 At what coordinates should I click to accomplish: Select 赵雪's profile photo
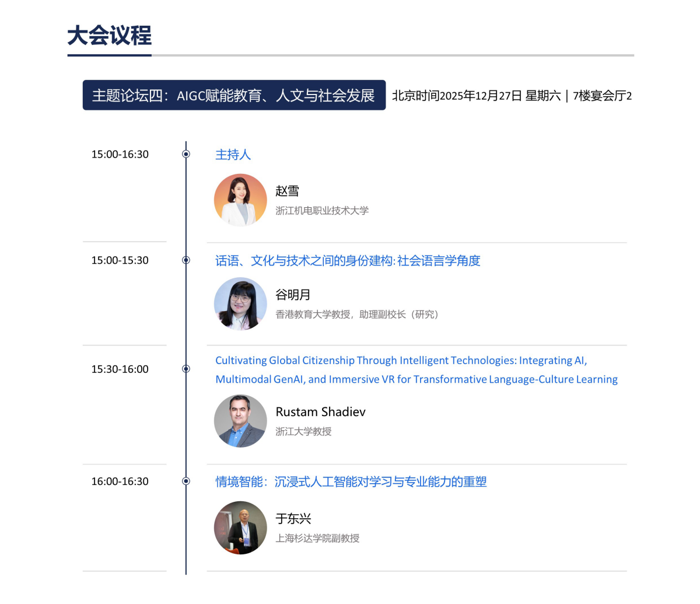(x=240, y=200)
